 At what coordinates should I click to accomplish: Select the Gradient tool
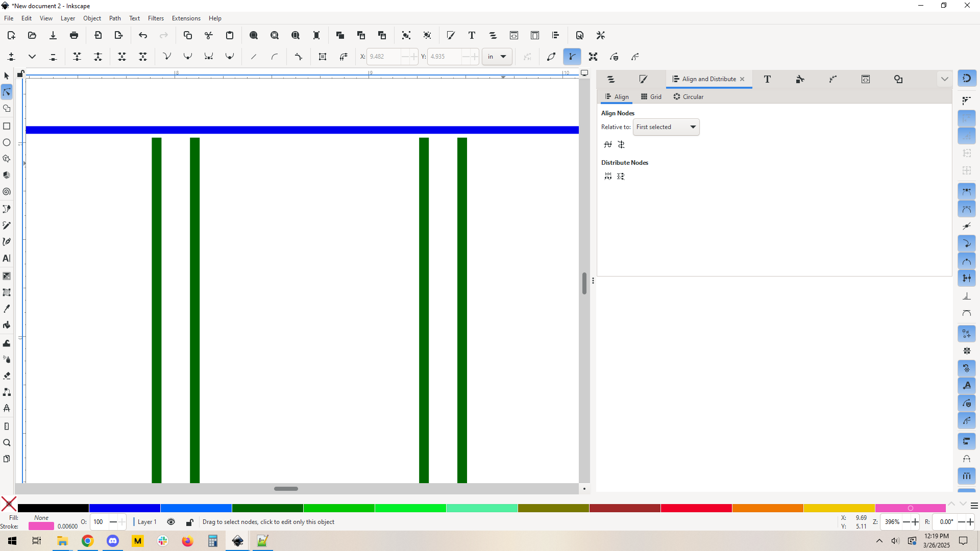click(7, 276)
